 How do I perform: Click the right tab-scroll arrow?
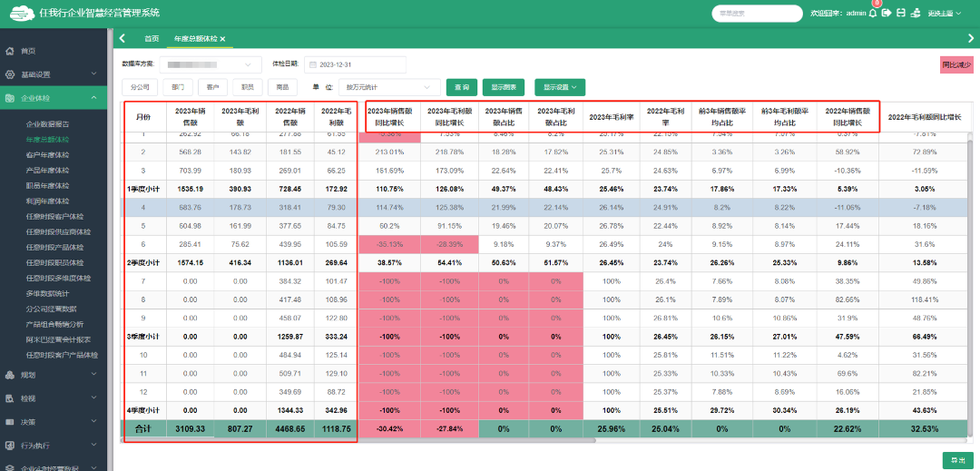tap(971, 38)
